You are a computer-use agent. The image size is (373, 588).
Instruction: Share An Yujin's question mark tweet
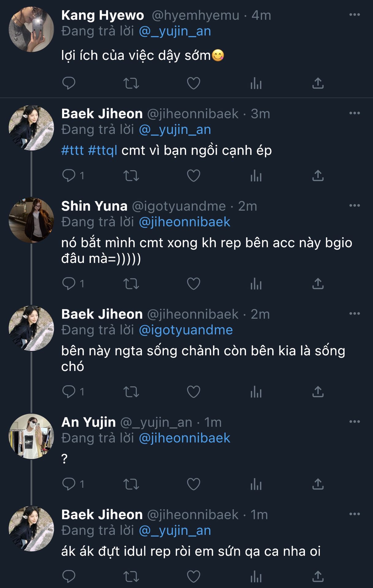click(318, 484)
